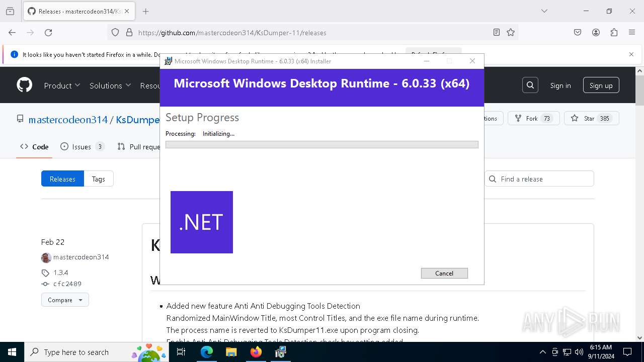
Task: Open the site security padlock info
Action: [x=129, y=32]
